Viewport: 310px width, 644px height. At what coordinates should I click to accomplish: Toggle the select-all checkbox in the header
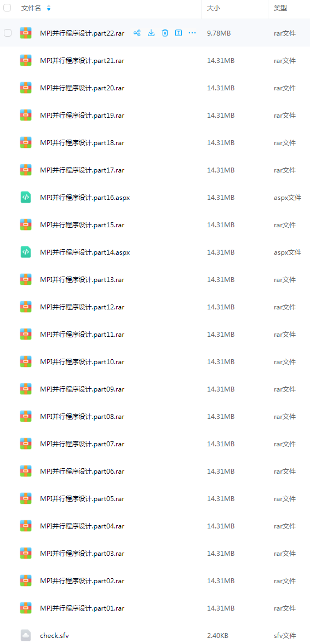coord(7,8)
